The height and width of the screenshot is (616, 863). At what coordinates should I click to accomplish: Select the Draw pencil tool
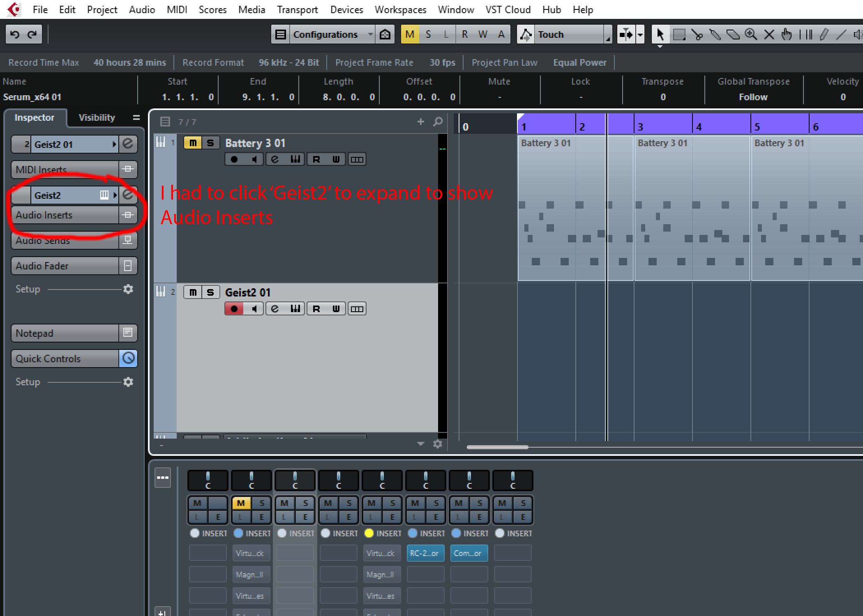coord(824,34)
